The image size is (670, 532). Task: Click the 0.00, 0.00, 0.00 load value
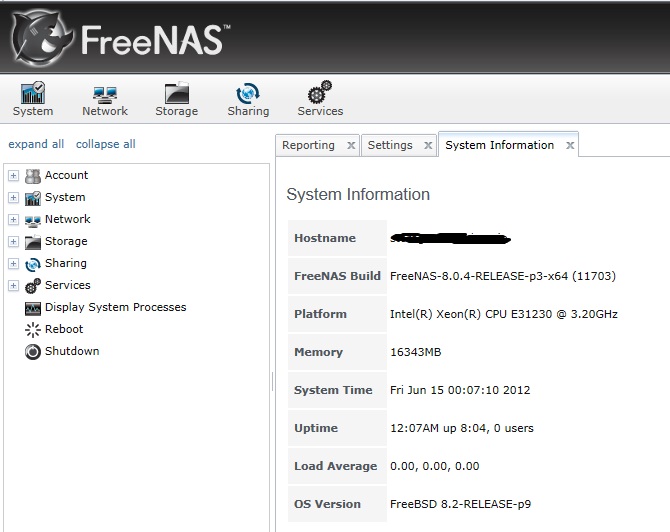pos(435,466)
